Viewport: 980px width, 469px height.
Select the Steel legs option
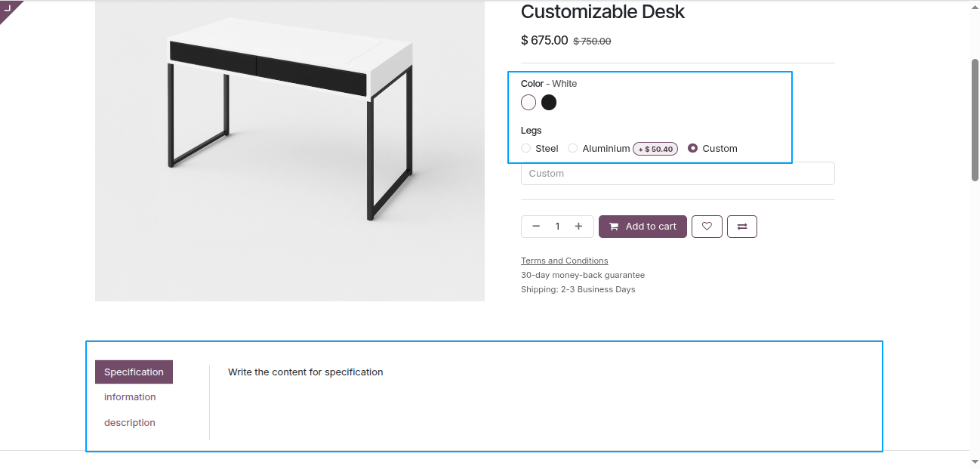[x=526, y=149]
